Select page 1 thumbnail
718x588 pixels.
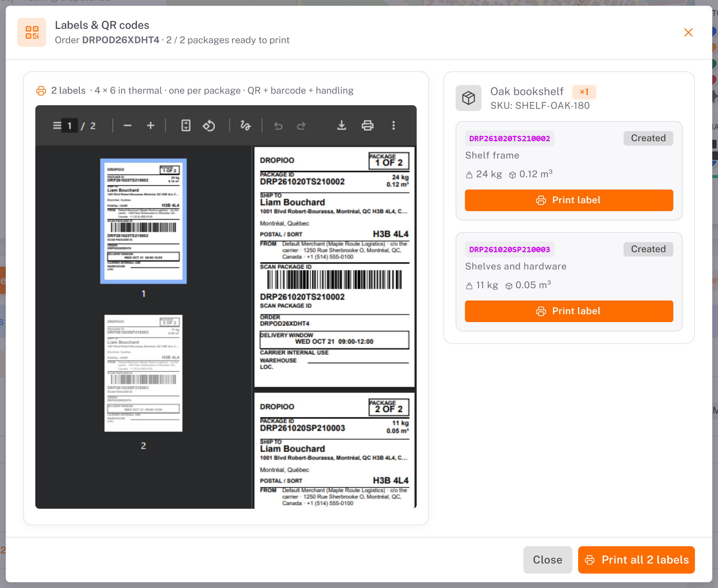coord(143,221)
